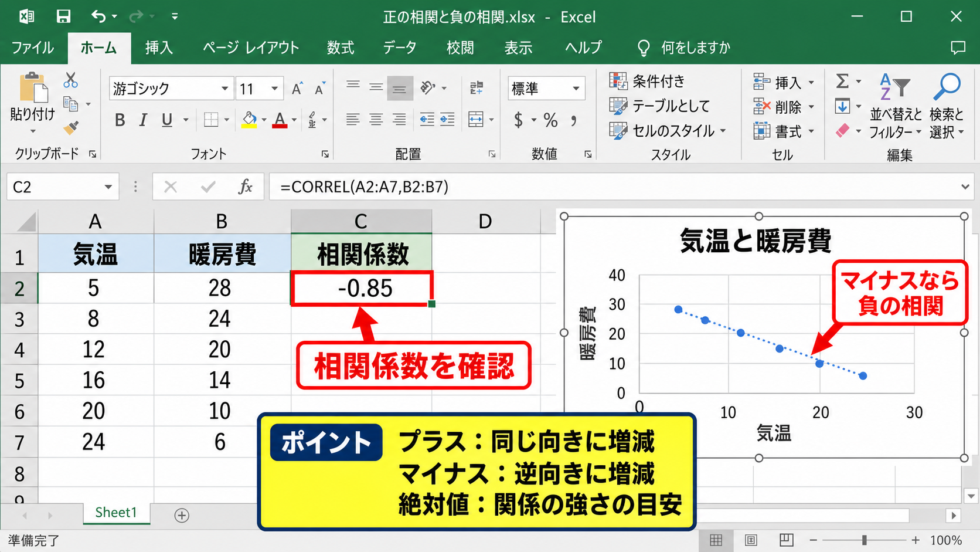The width and height of the screenshot is (980, 552).
Task: Click the Clear eraser icon
Action: 842,130
